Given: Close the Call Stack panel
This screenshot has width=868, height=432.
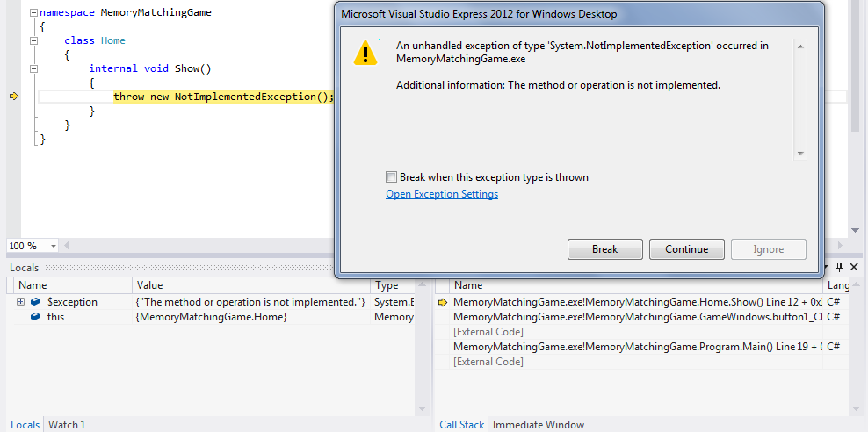Looking at the screenshot, I should tap(853, 267).
